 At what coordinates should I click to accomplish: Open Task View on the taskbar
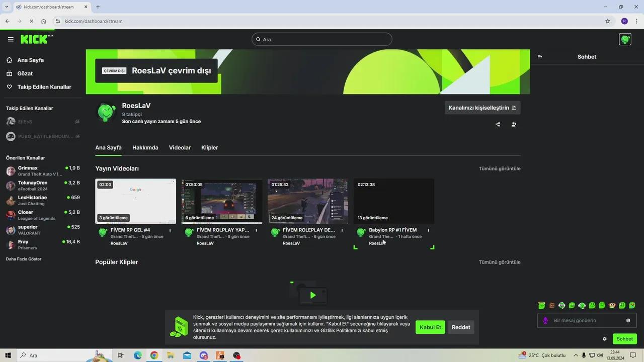(x=121, y=355)
